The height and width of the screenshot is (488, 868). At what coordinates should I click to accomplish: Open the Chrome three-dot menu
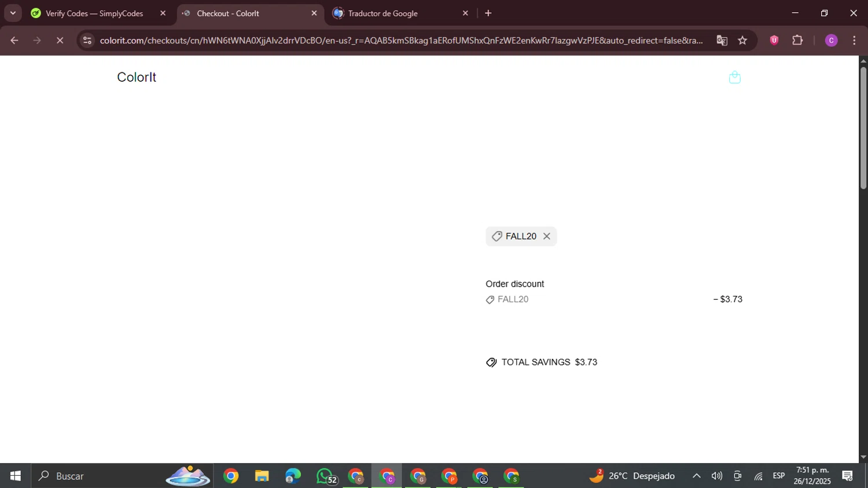pyautogui.click(x=854, y=41)
